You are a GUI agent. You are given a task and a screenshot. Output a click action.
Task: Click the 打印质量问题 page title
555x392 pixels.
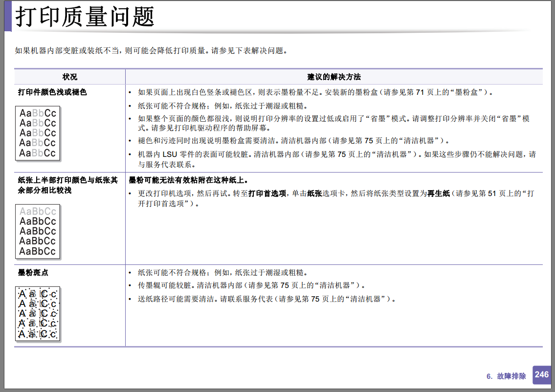(85, 17)
